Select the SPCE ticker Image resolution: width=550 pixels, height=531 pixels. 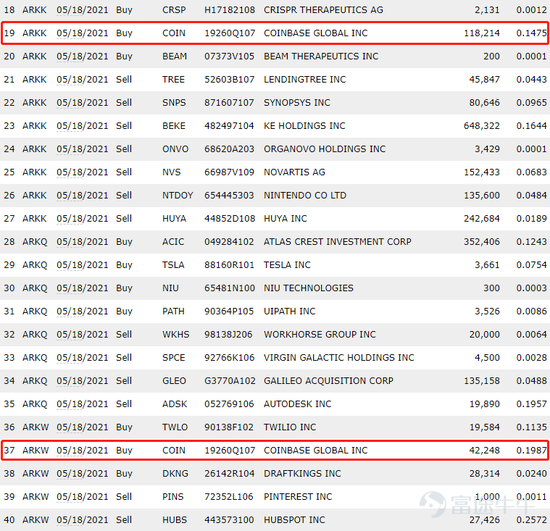click(174, 357)
